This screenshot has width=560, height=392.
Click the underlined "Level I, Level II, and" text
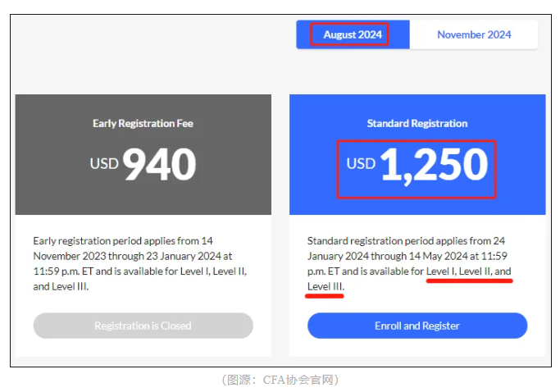pyautogui.click(x=469, y=271)
